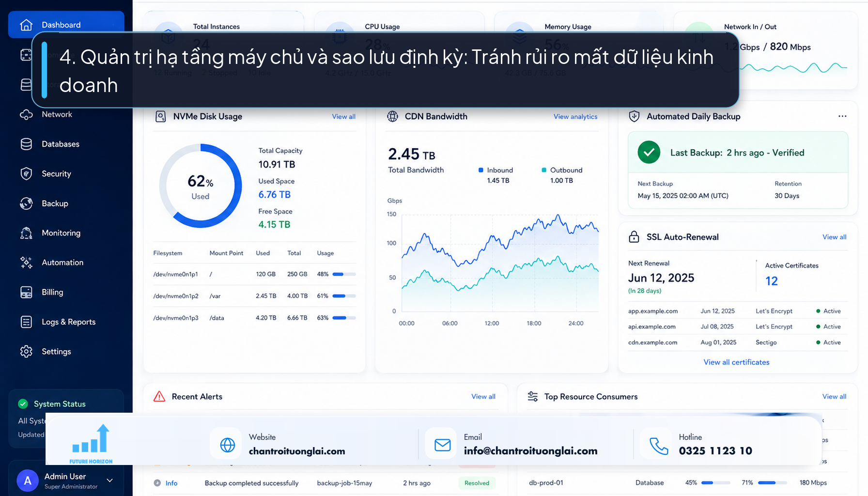Expand the Admin User account chevron
868x496 pixels.
pyautogui.click(x=110, y=480)
